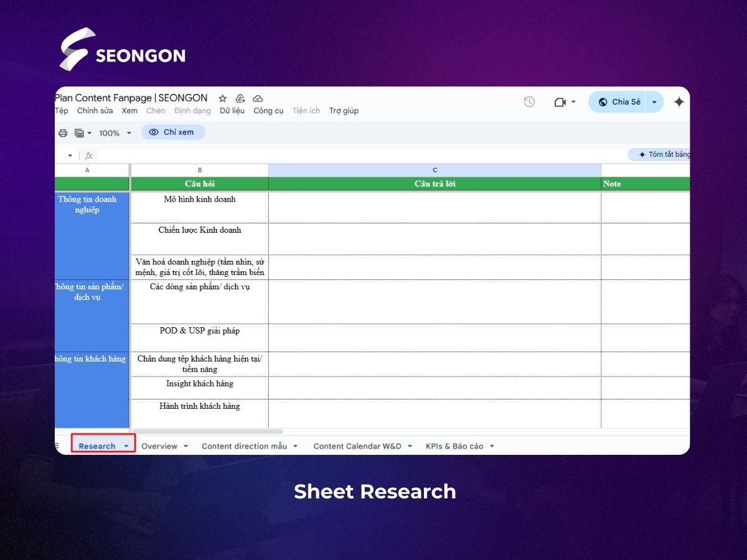
Task: Click the print icon
Action: 63,133
